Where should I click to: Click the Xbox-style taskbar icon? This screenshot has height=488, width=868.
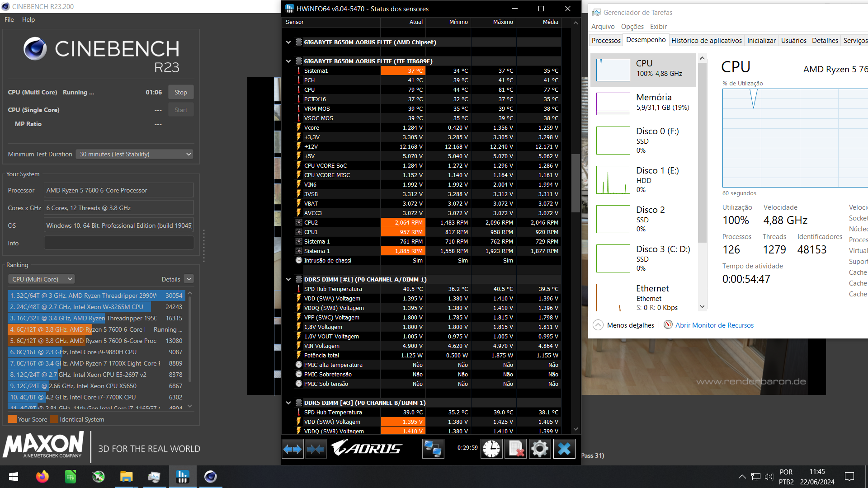tap(99, 477)
